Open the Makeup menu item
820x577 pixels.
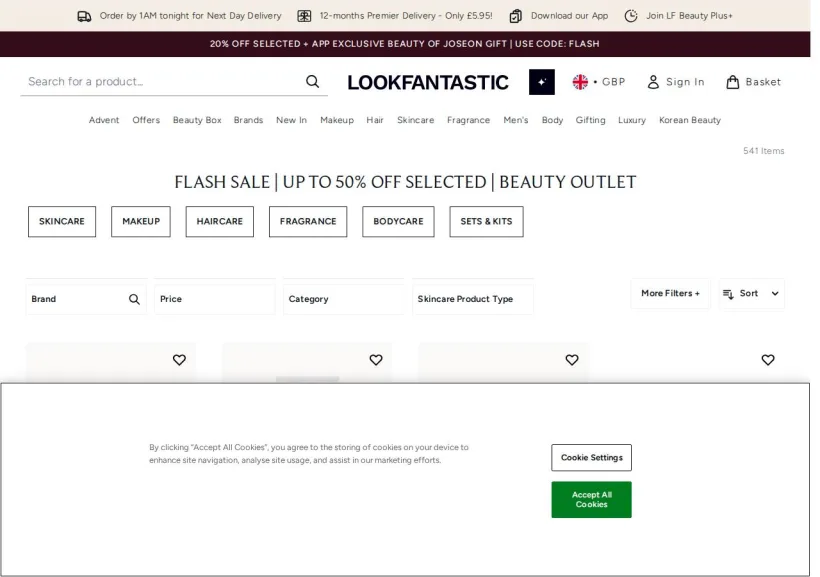(337, 120)
